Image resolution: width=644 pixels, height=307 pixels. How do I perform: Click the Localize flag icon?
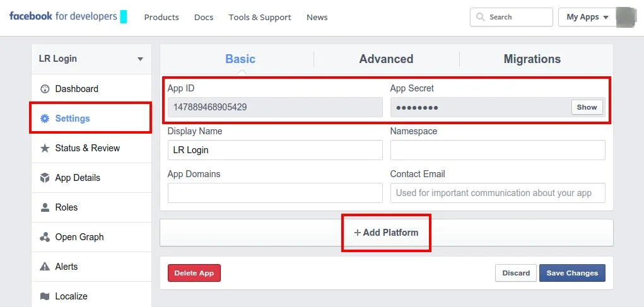[45, 296]
